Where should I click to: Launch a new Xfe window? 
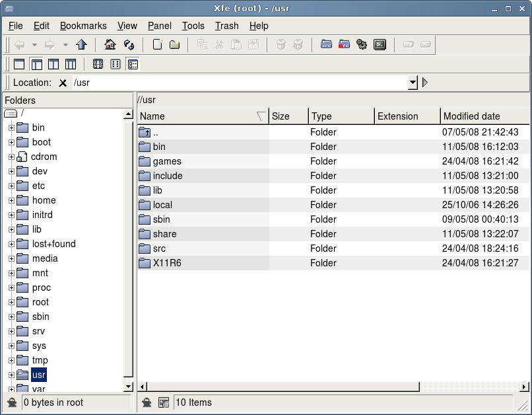click(x=326, y=44)
